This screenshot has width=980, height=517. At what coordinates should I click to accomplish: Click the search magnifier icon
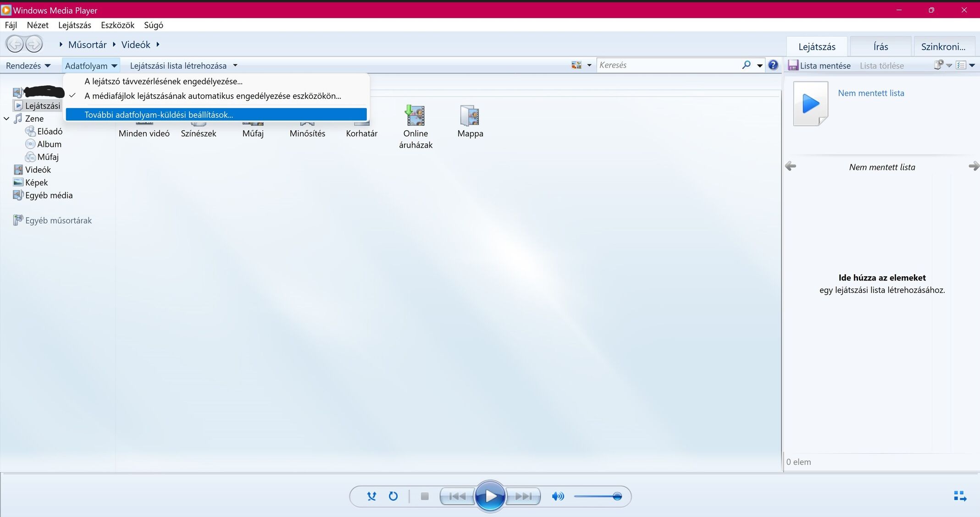pyautogui.click(x=746, y=65)
